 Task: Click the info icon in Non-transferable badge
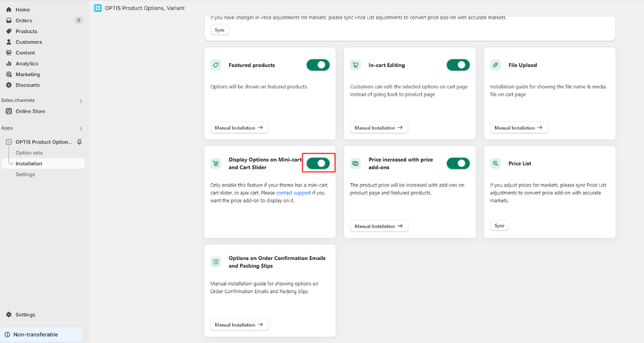[x=8, y=334]
